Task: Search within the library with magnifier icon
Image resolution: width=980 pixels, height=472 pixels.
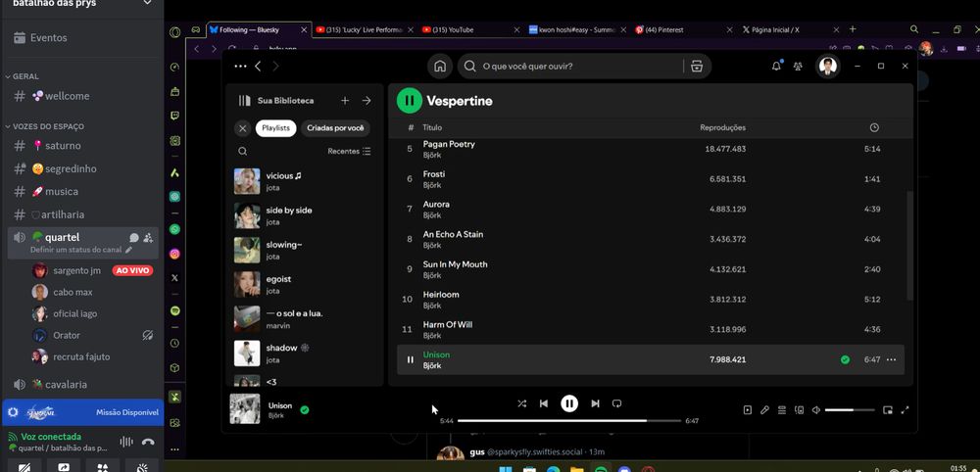Action: [x=242, y=151]
